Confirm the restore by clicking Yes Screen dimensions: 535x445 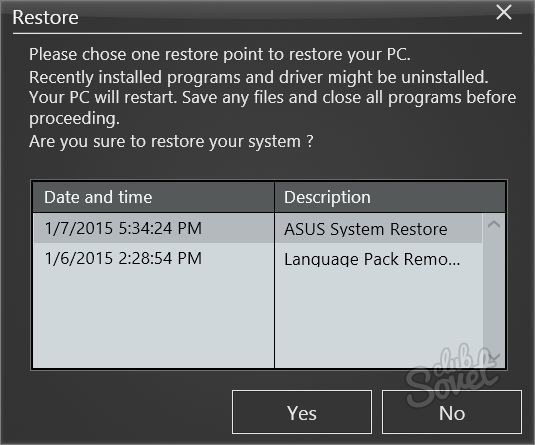click(x=302, y=412)
